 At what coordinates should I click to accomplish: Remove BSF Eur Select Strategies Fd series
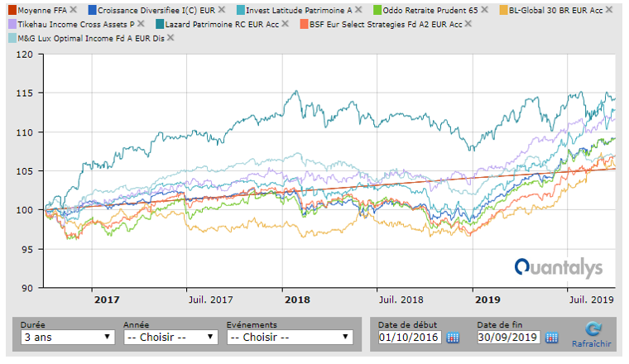[x=468, y=24]
